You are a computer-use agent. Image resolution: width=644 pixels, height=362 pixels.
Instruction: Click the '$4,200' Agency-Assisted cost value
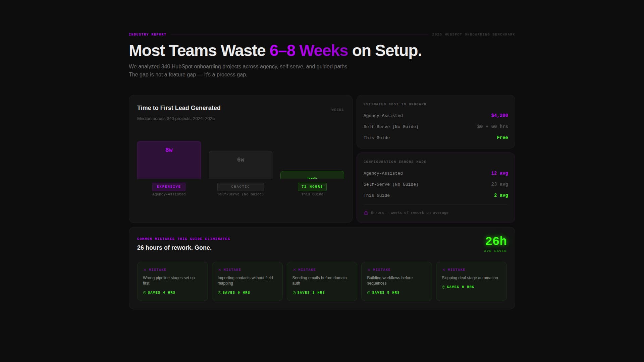[499, 115]
